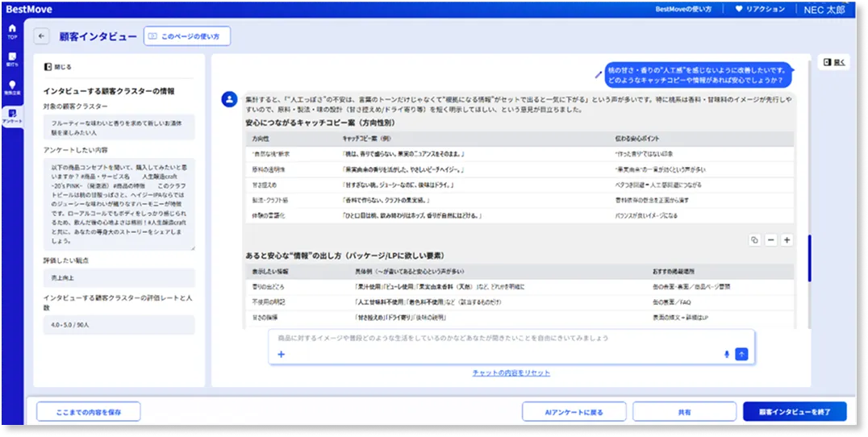Copy the response with the copy icon
The image size is (868, 437).
(x=754, y=240)
